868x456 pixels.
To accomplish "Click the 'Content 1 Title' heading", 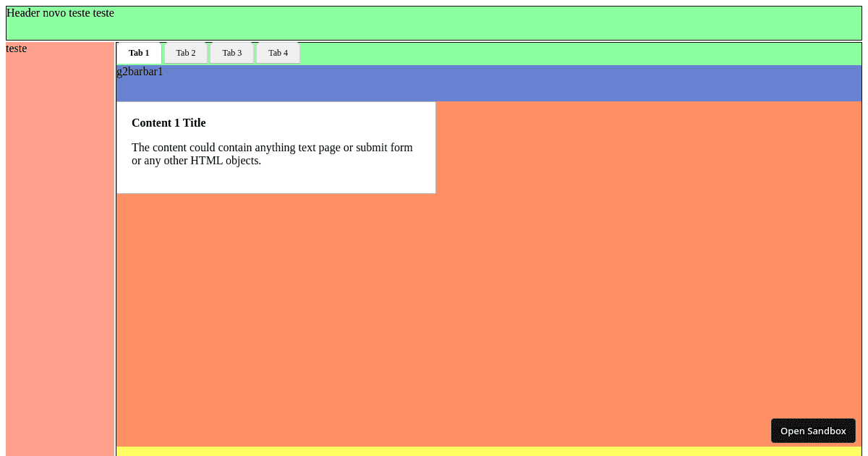I will pos(169,123).
